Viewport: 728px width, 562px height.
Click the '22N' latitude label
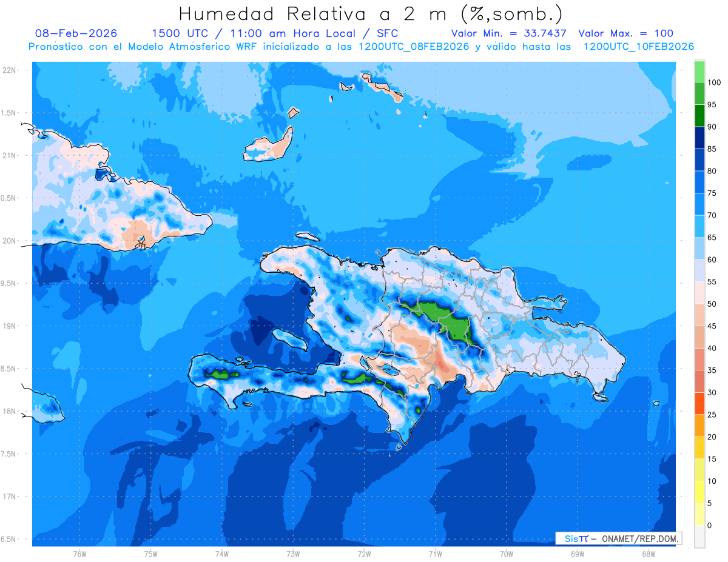click(8, 70)
